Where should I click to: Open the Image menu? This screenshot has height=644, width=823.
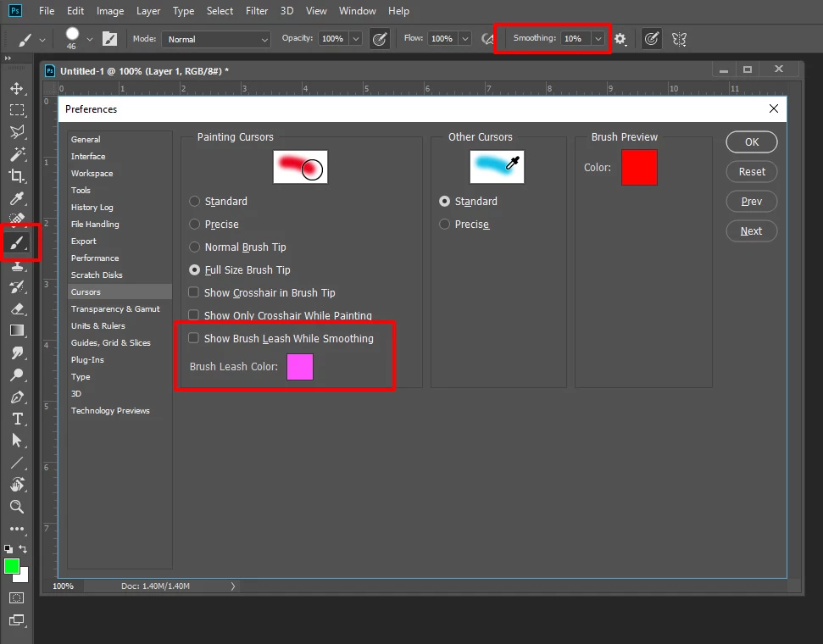pyautogui.click(x=110, y=10)
